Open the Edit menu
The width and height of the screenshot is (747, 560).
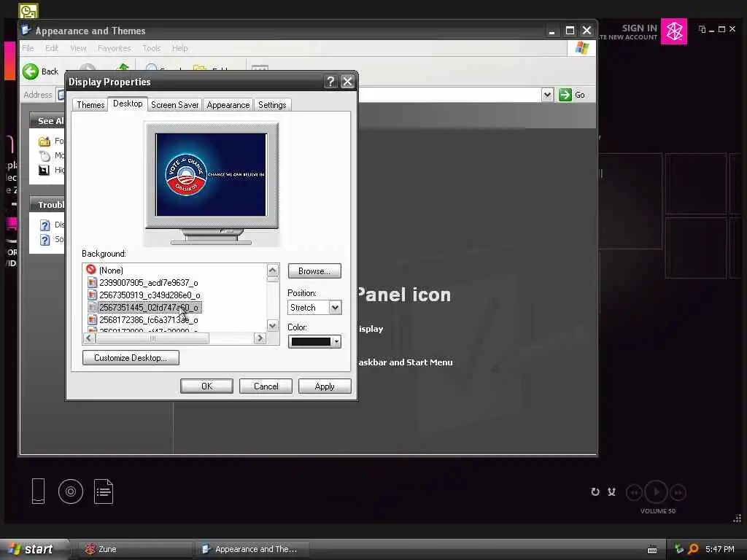point(52,48)
